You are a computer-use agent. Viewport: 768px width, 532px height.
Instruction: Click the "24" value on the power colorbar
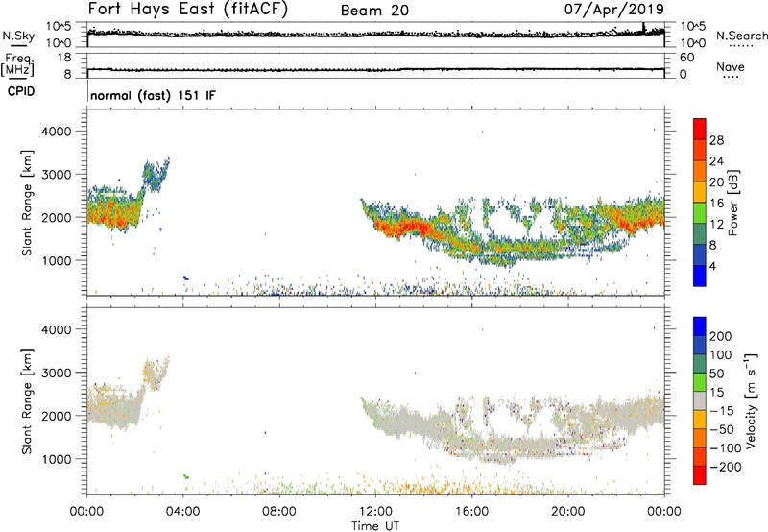(x=716, y=161)
